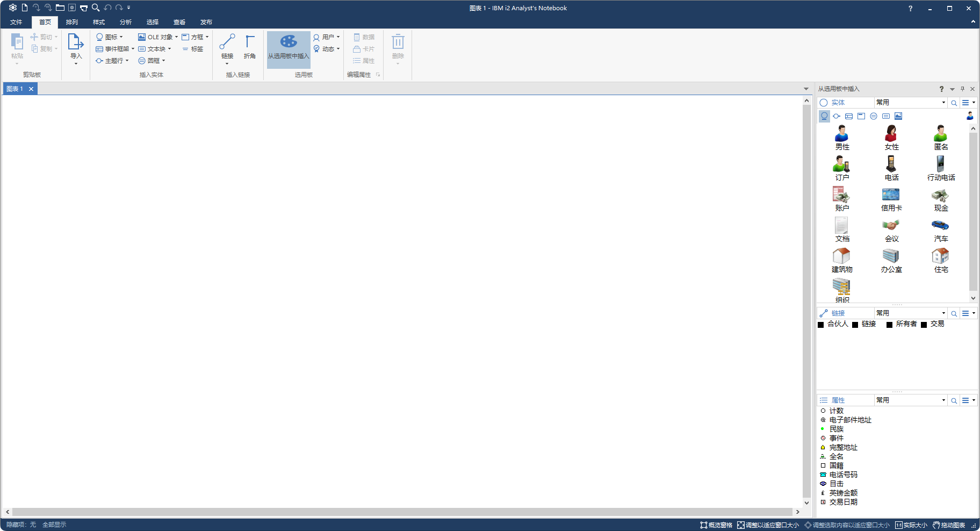Image resolution: width=980 pixels, height=531 pixels.
Task: Insert the 男性 entity icon from palette
Action: click(842, 137)
